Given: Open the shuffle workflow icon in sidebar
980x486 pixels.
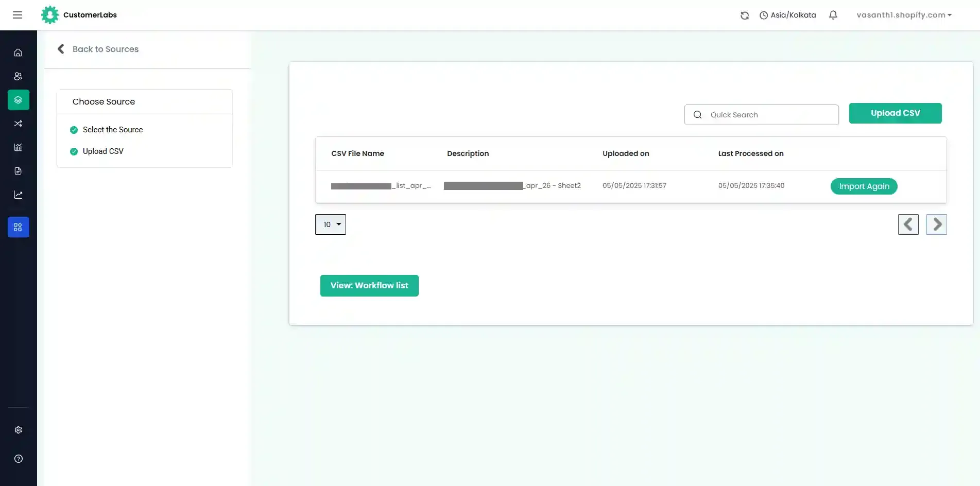Looking at the screenshot, I should coord(18,124).
